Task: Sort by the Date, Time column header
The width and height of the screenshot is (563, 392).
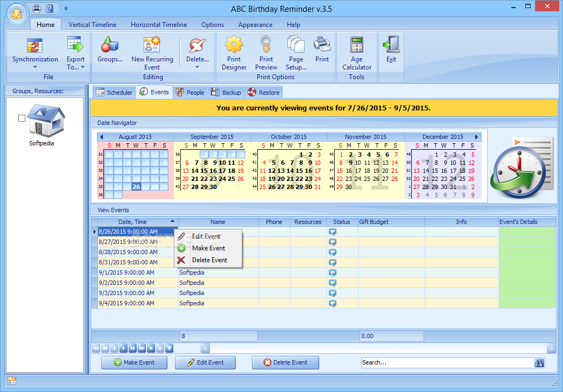Action: 138,222
